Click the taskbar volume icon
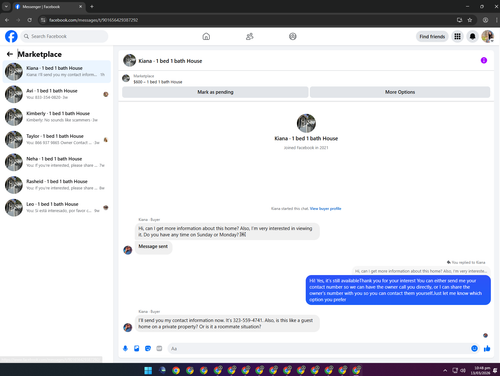Image resolution: width=500 pixels, height=376 pixels. tap(463, 370)
